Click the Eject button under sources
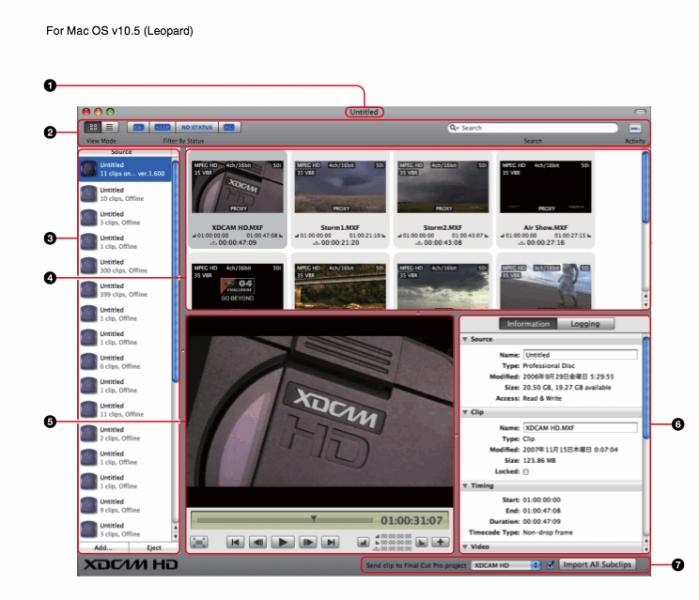Viewport: 699px width, 600px height. click(x=154, y=547)
